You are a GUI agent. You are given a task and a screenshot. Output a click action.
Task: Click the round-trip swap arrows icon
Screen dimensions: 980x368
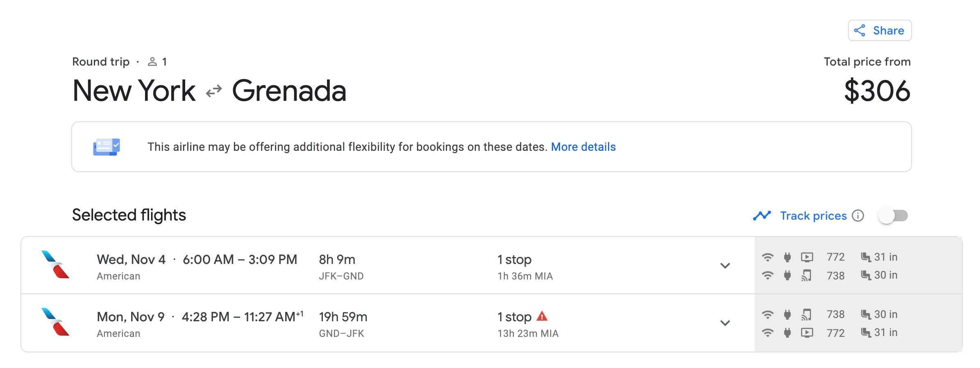point(214,91)
